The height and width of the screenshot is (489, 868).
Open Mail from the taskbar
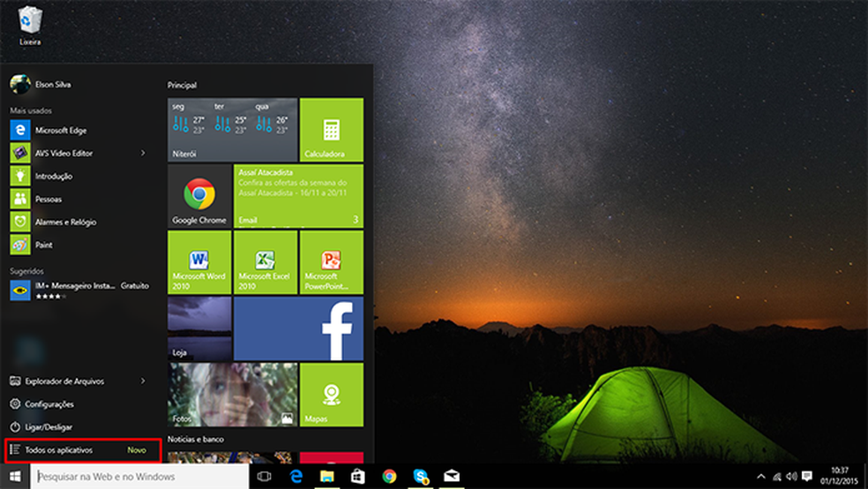point(452,477)
